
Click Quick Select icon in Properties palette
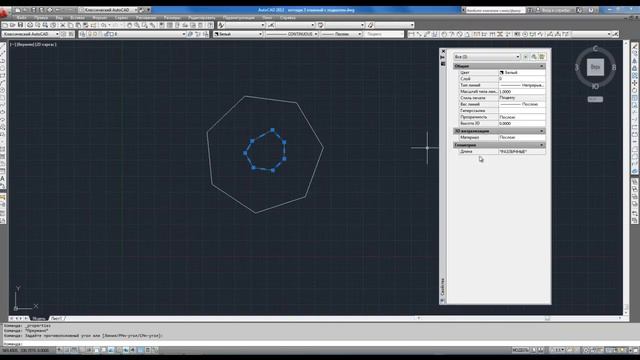click(x=542, y=57)
